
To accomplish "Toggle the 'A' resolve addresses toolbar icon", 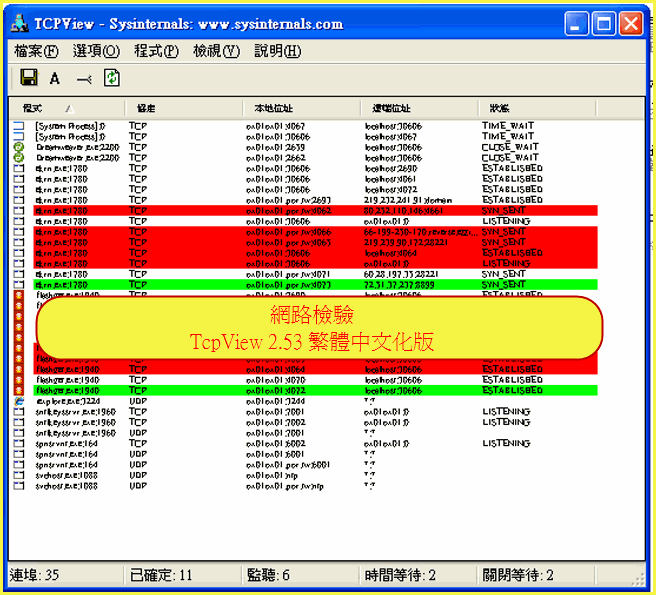I will pyautogui.click(x=55, y=78).
